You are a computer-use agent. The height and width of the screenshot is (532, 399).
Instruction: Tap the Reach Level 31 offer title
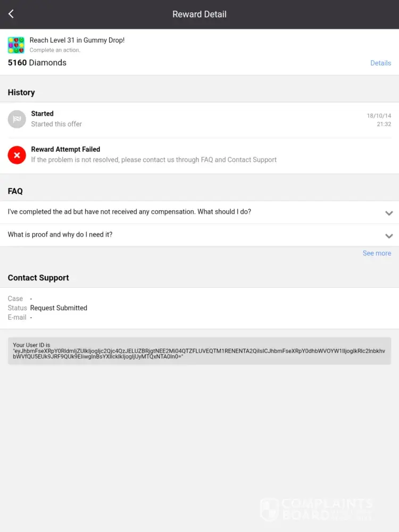click(77, 40)
